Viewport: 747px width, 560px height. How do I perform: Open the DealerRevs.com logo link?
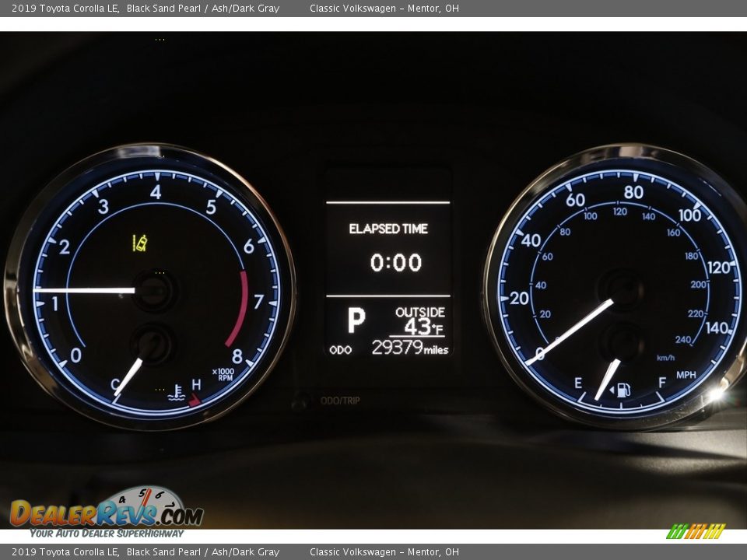(x=106, y=513)
